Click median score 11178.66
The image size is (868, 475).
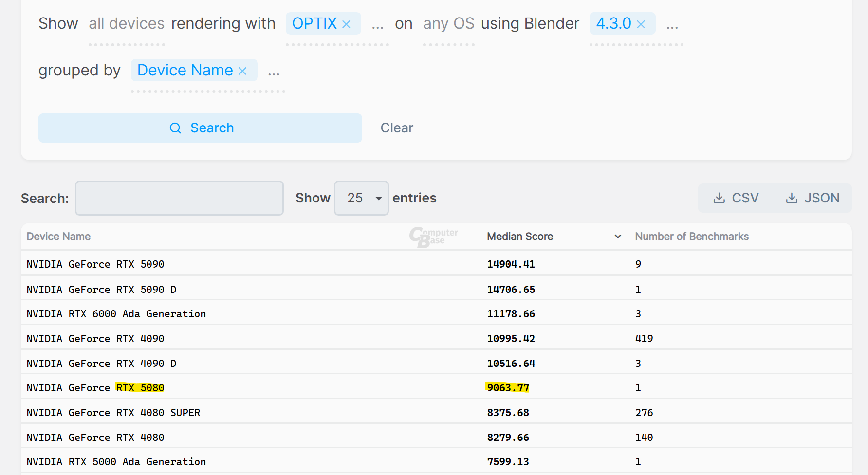point(511,314)
